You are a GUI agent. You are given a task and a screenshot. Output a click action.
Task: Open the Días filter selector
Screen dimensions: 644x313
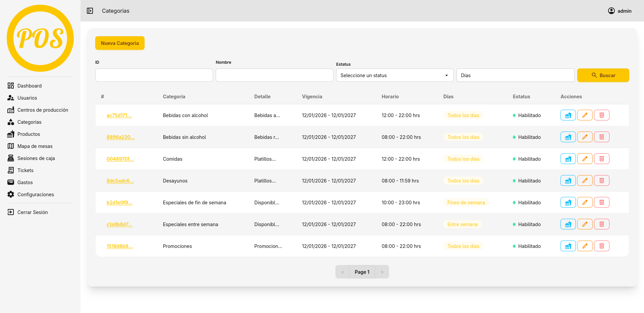(x=515, y=75)
